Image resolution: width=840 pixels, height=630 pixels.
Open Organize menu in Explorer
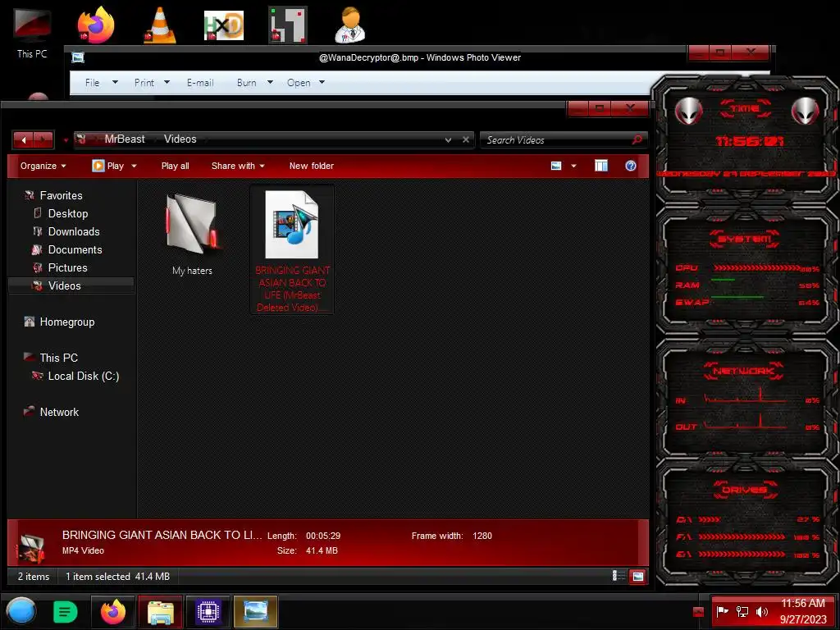coord(43,166)
